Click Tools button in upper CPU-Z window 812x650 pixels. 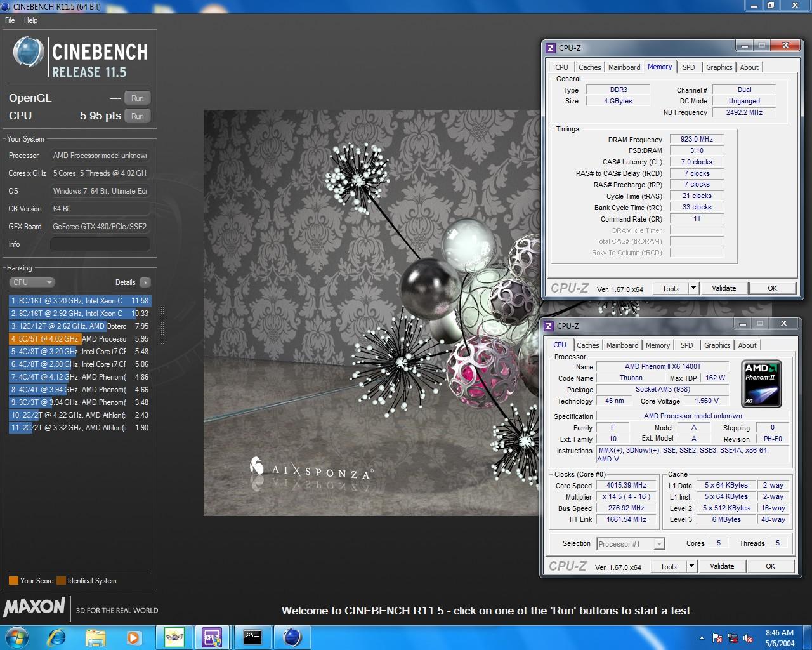pyautogui.click(x=671, y=288)
